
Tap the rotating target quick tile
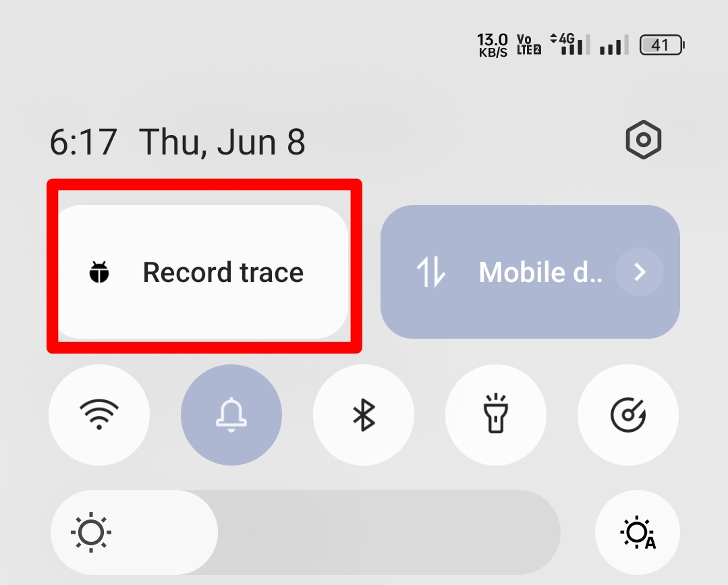(x=627, y=414)
